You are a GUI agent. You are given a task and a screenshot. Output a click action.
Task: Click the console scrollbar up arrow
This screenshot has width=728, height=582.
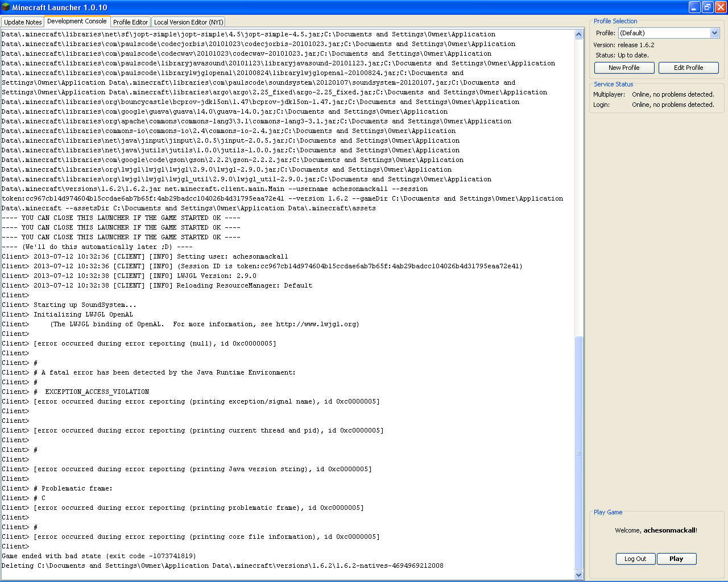tap(579, 35)
